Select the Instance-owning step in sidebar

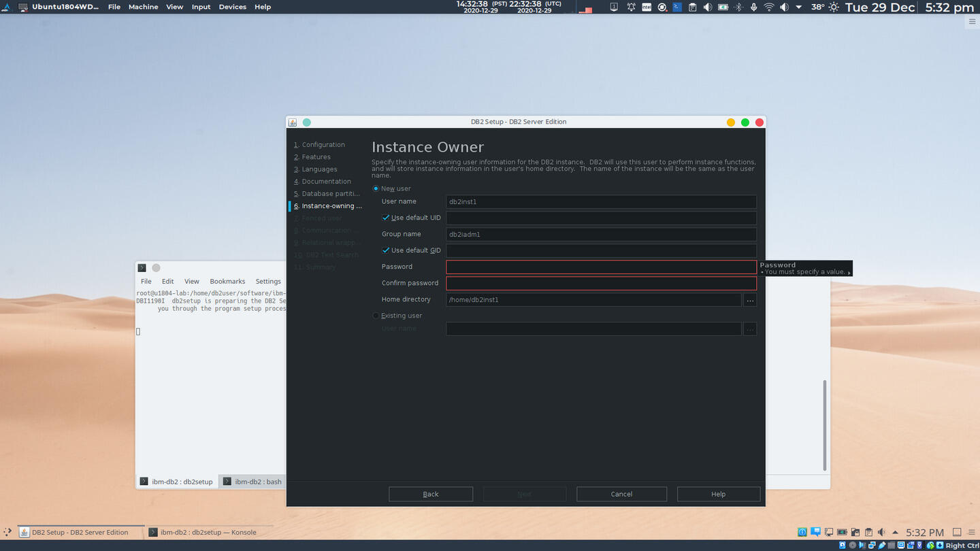(x=328, y=206)
